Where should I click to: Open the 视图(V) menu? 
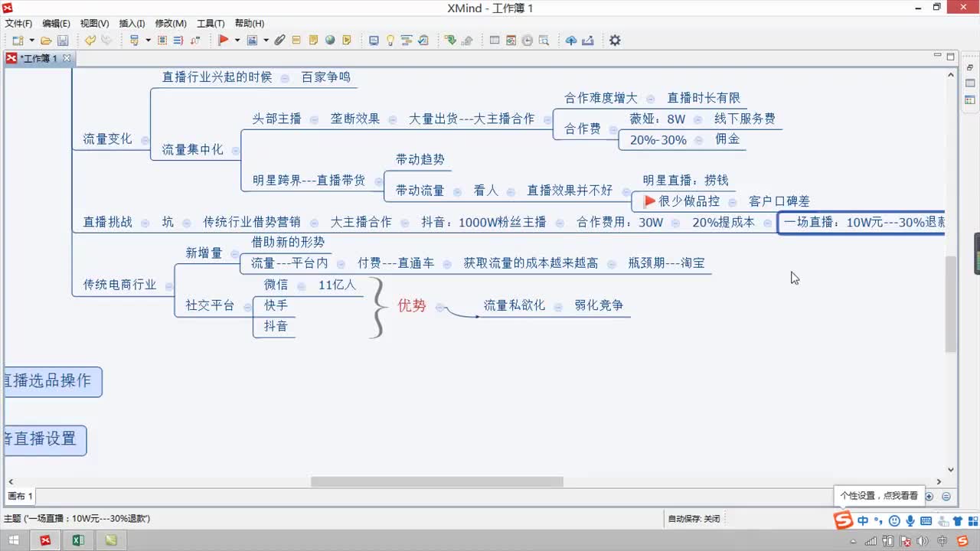coord(94,24)
